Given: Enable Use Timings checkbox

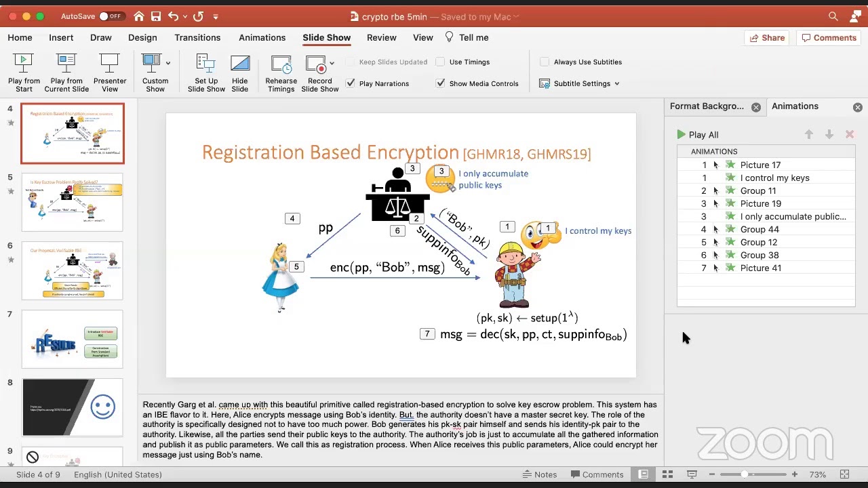Looking at the screenshot, I should click(441, 62).
